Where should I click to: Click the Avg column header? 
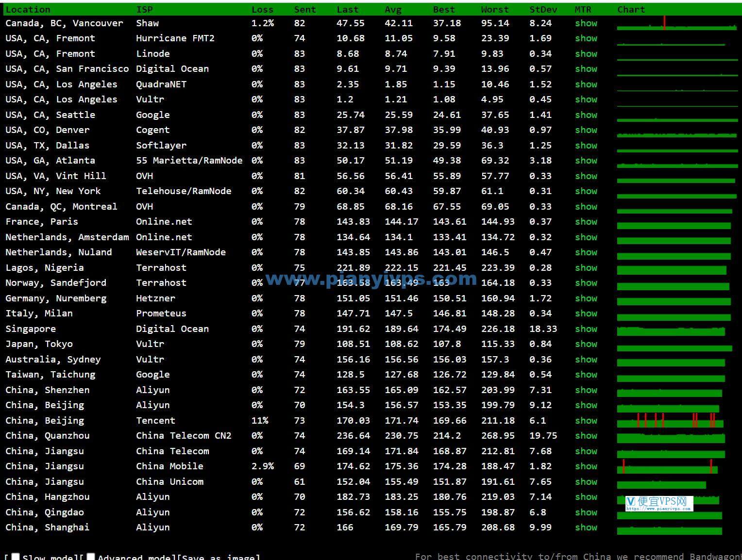coord(393,10)
